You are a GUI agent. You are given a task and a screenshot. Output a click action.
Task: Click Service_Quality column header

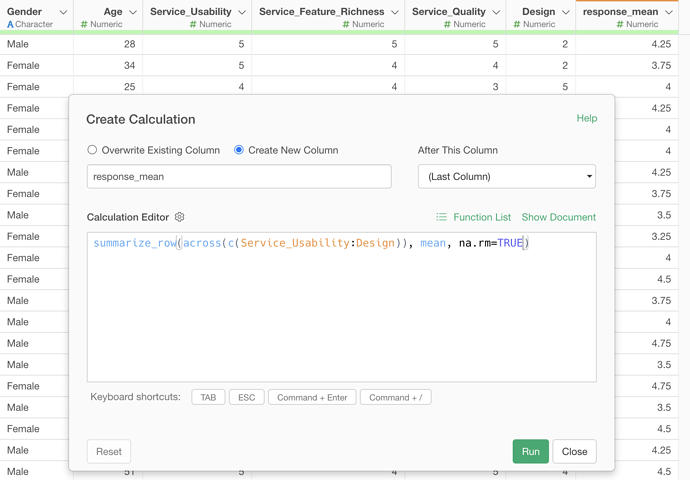[x=455, y=15]
